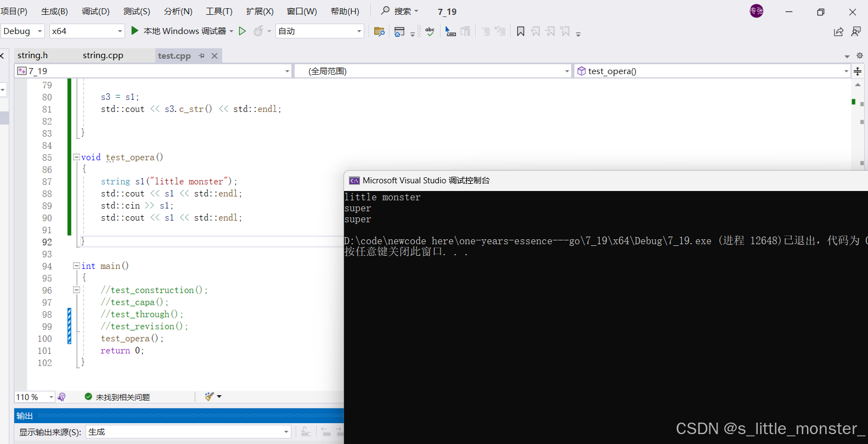
Task: Open the document tabs overflow dropdown
Action: (x=847, y=56)
